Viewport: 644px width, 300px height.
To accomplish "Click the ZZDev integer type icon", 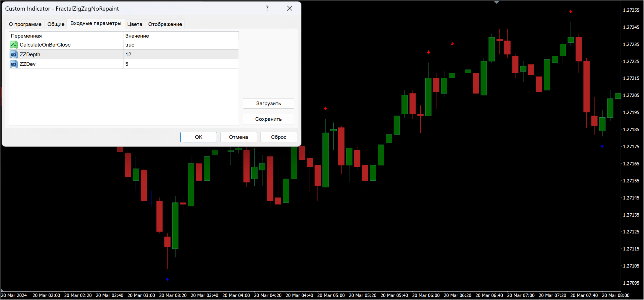I will coord(14,64).
